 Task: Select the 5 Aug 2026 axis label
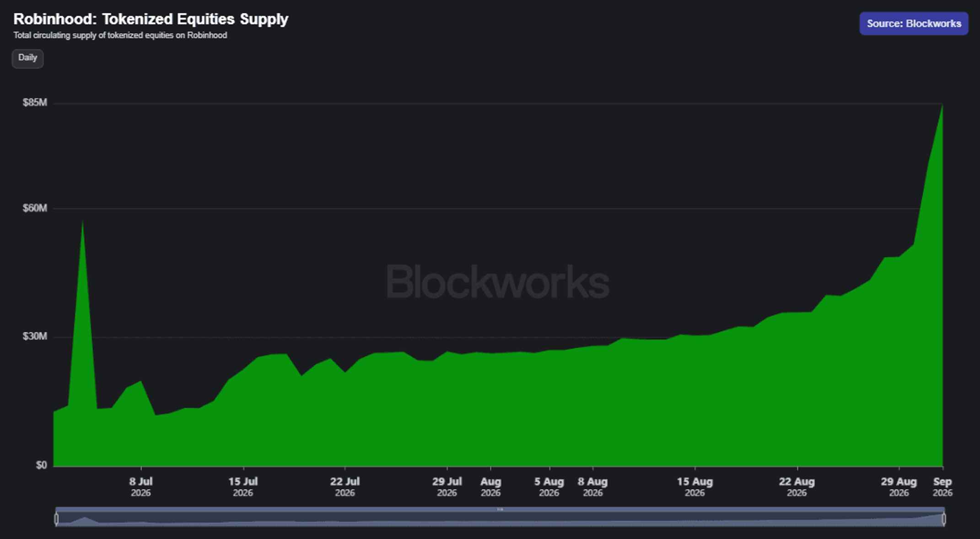coord(549,486)
